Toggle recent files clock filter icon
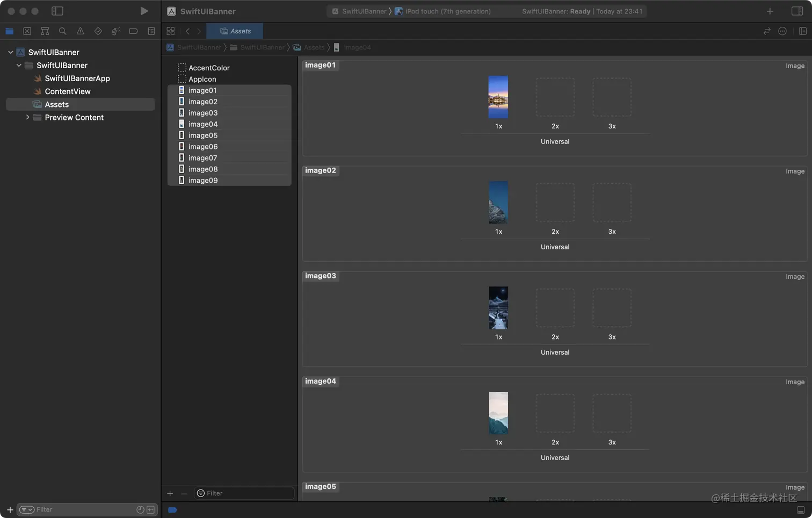The height and width of the screenshot is (518, 812). click(140, 509)
